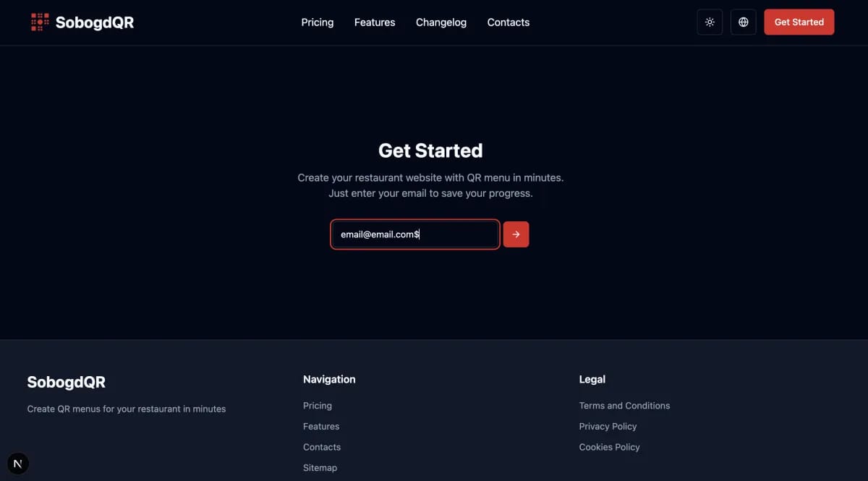Click the SobogdQR title text in header
Viewport: 868px width, 481px height.
[94, 22]
